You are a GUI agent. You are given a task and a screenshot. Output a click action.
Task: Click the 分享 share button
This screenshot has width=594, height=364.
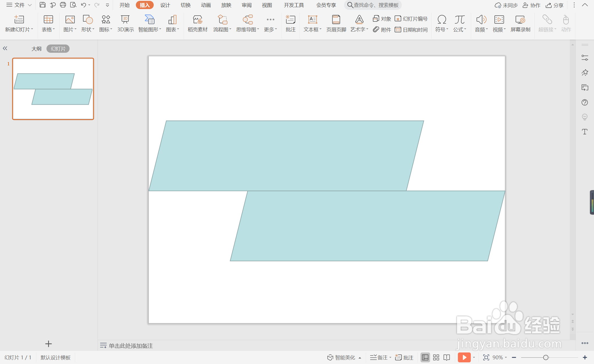pos(555,5)
